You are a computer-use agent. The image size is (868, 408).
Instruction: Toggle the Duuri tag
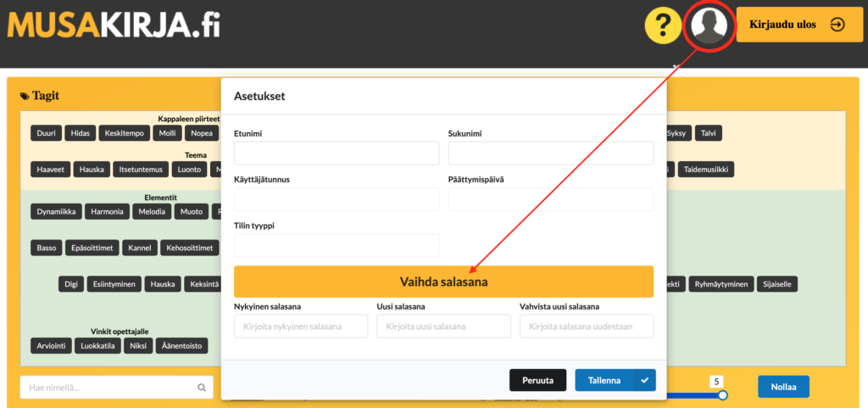(45, 133)
